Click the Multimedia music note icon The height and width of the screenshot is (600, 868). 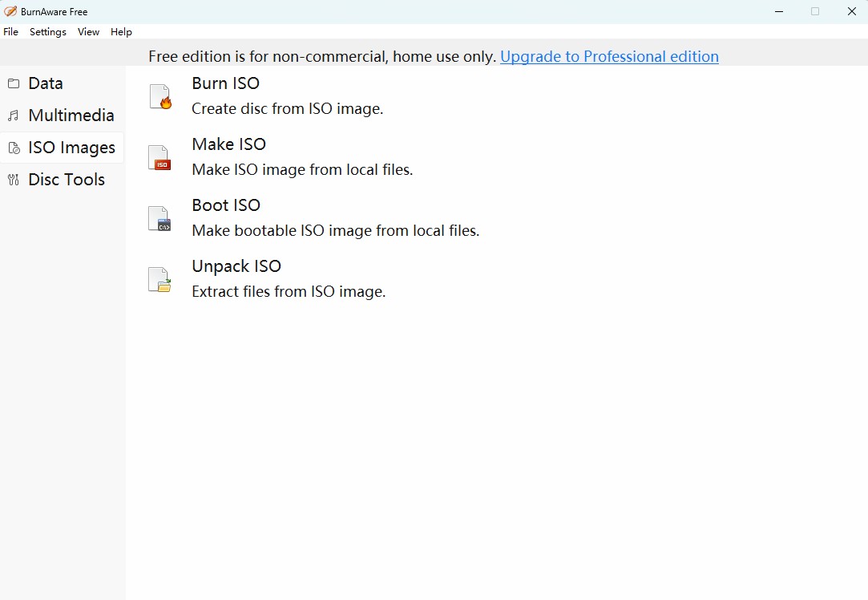click(14, 116)
